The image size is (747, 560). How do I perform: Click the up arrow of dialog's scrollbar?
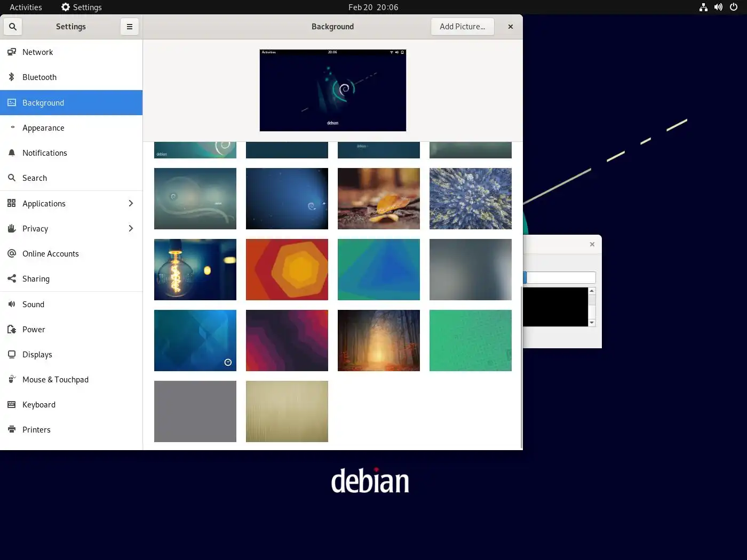[592, 291]
